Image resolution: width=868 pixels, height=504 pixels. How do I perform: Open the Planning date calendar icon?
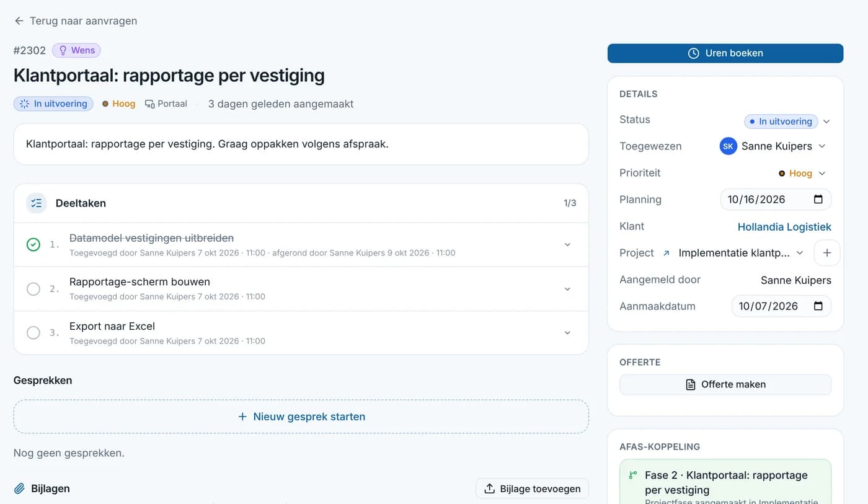pos(818,200)
